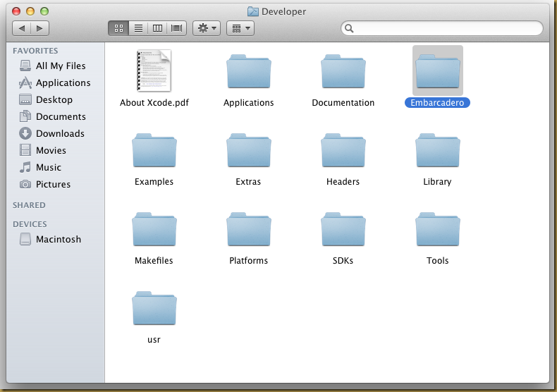Switch to icon view

(118, 28)
